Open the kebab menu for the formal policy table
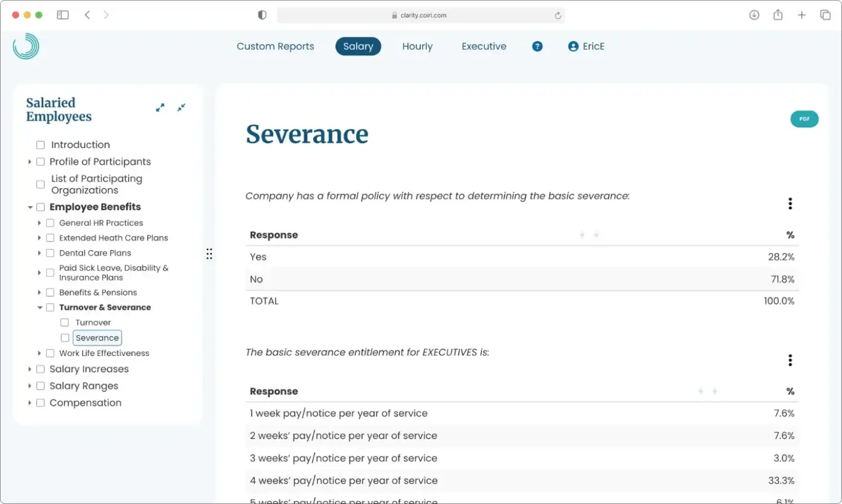Image resolution: width=842 pixels, height=504 pixels. click(x=790, y=203)
